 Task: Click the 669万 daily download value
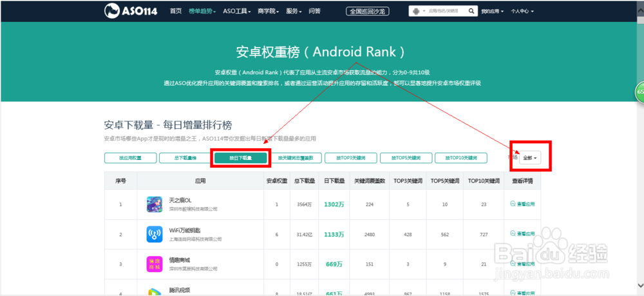coord(334,264)
